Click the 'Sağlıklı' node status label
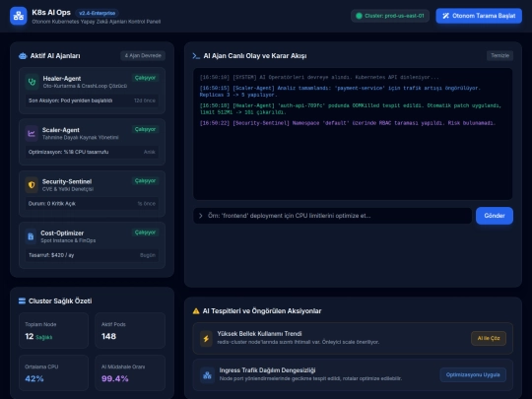This screenshot has width=532, height=399. [44, 338]
